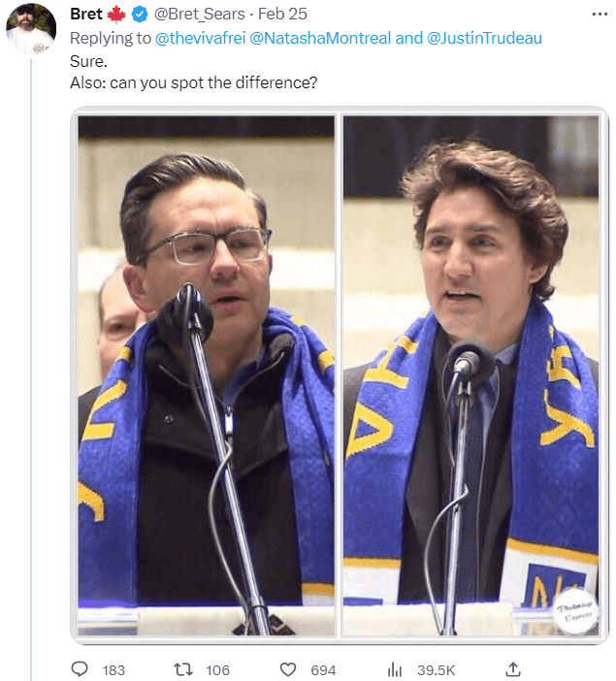Open Bret's profile avatar picture

31,28
